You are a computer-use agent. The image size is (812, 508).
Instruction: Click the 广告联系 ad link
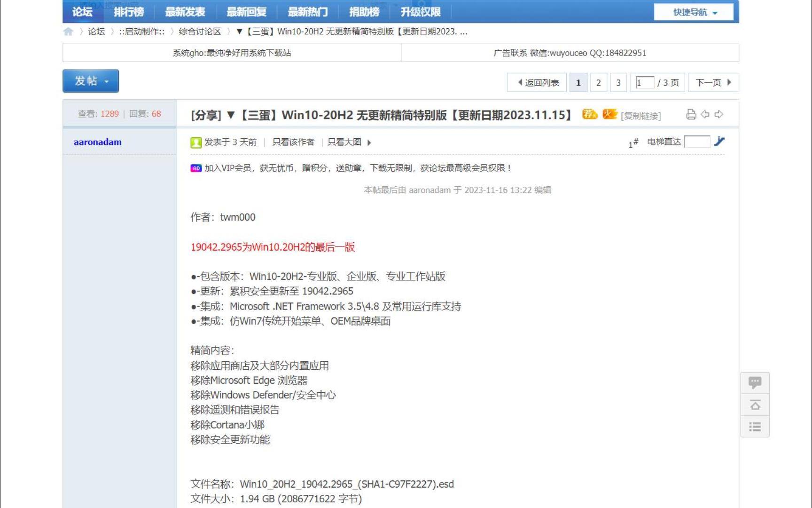[570, 53]
